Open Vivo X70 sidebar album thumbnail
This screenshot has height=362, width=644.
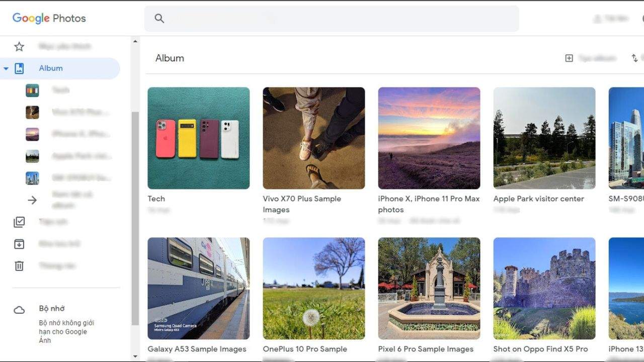(x=32, y=112)
